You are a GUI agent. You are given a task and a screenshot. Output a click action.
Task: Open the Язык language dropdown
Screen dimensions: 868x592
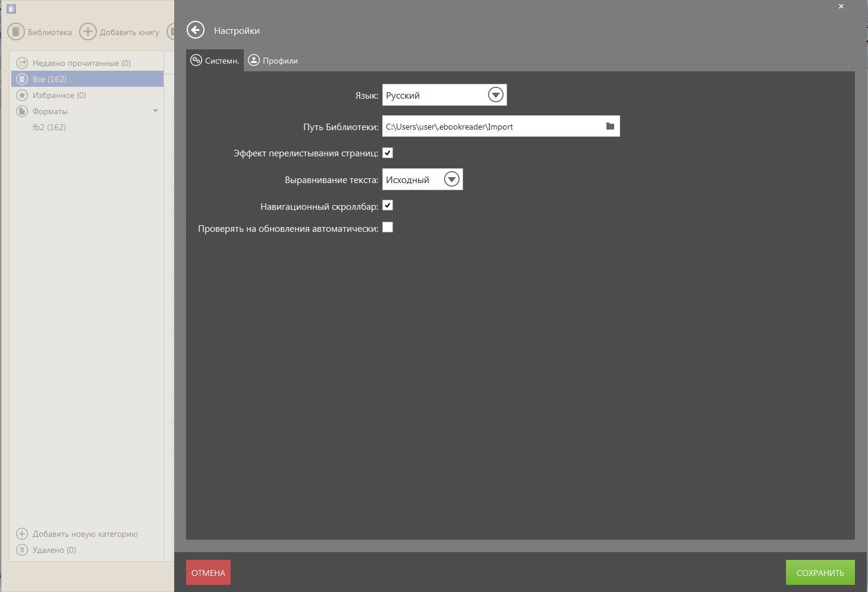(x=444, y=95)
